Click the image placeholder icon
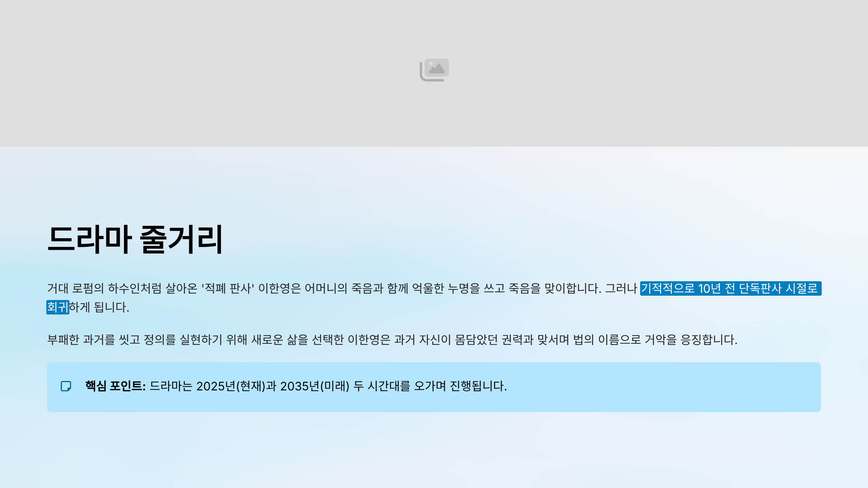 tap(434, 70)
